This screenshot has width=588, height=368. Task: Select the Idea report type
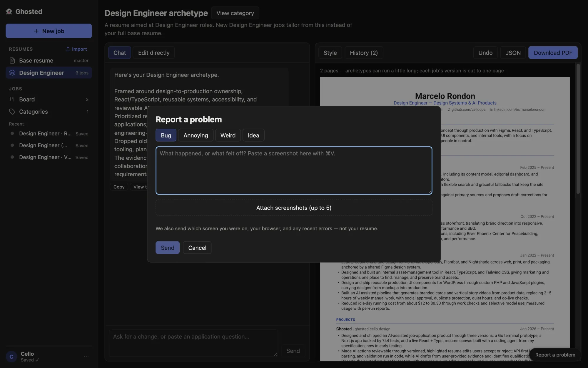coord(253,135)
